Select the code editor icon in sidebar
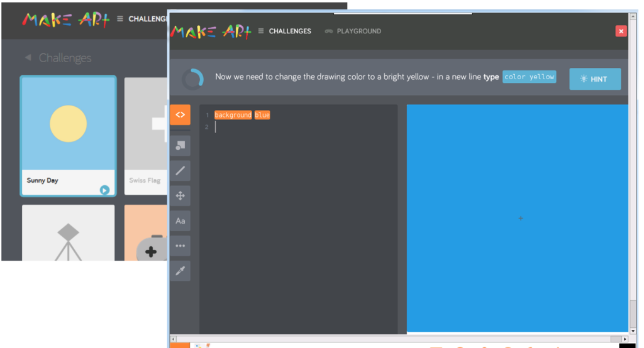The image size is (644, 348). (180, 114)
